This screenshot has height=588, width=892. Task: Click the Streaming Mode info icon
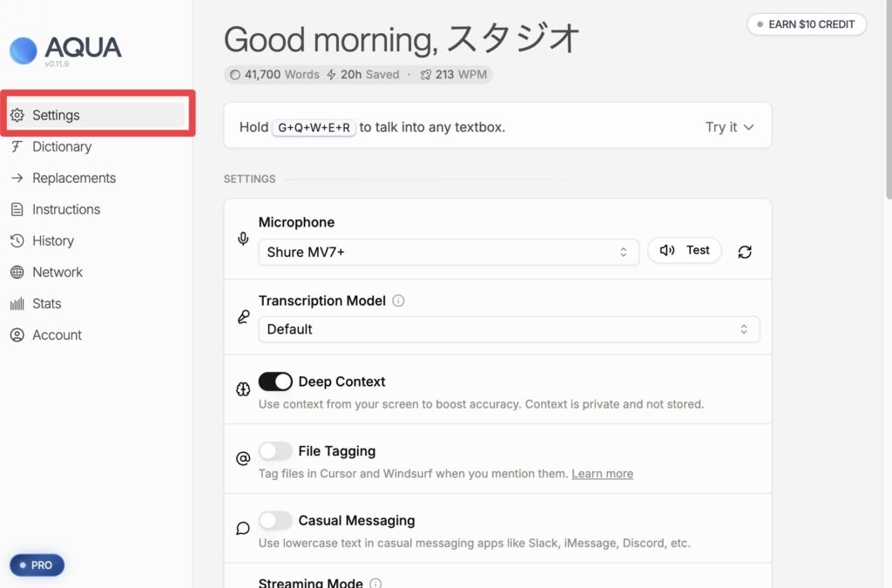click(x=375, y=584)
